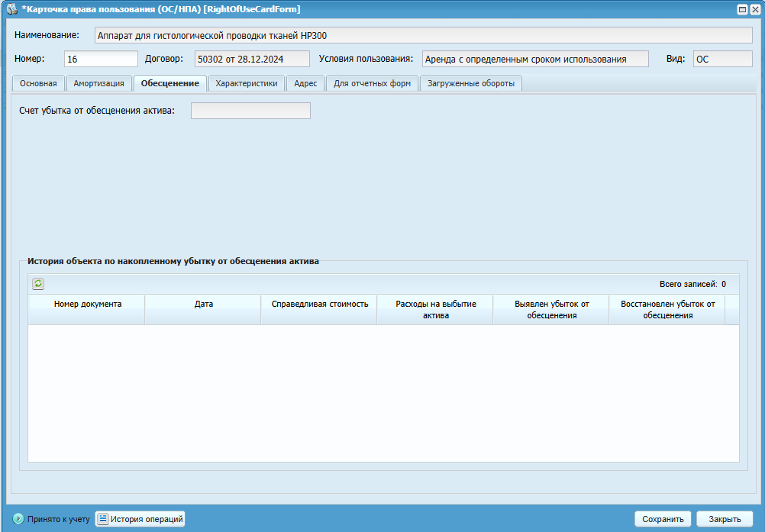765x532 pixels.
Task: Sort by 'Номер документа' column header
Action: pyautogui.click(x=87, y=304)
